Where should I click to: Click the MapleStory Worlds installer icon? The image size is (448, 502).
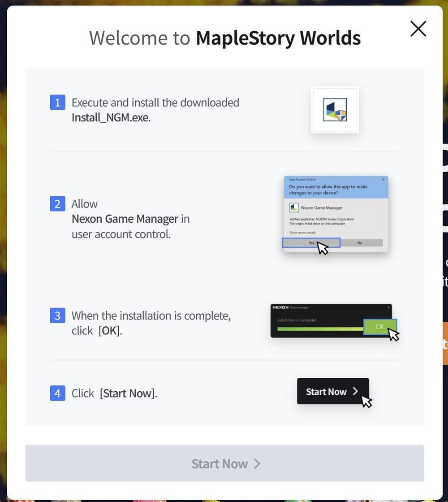point(335,109)
